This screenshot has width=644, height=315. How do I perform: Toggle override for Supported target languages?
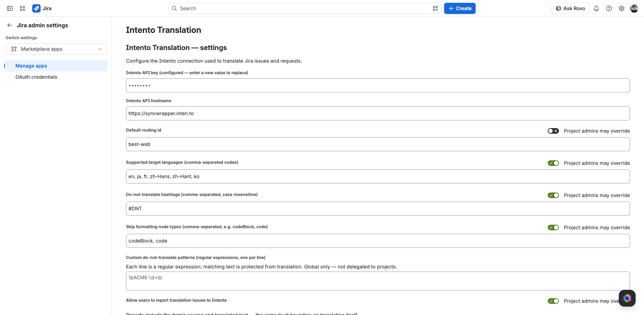pos(553,163)
